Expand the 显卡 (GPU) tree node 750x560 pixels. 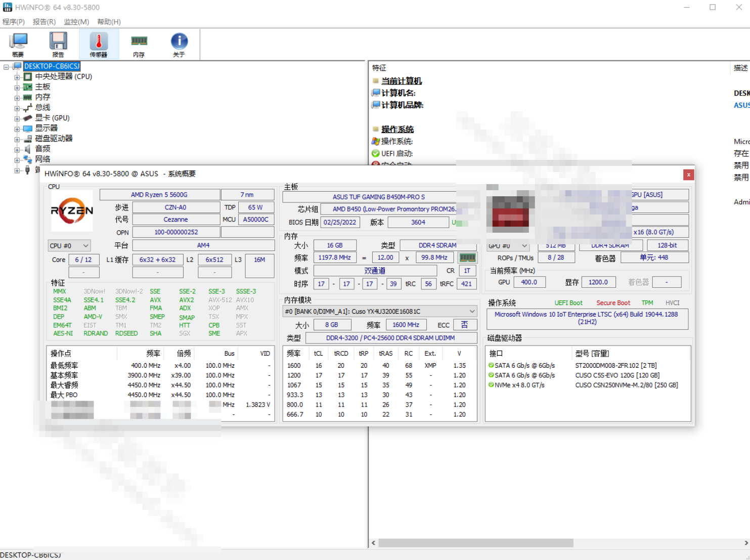(17, 118)
